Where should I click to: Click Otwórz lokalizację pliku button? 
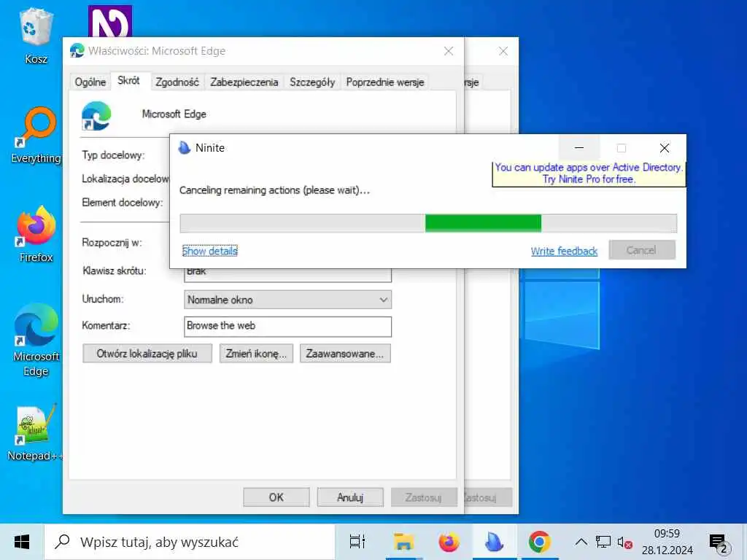click(147, 354)
